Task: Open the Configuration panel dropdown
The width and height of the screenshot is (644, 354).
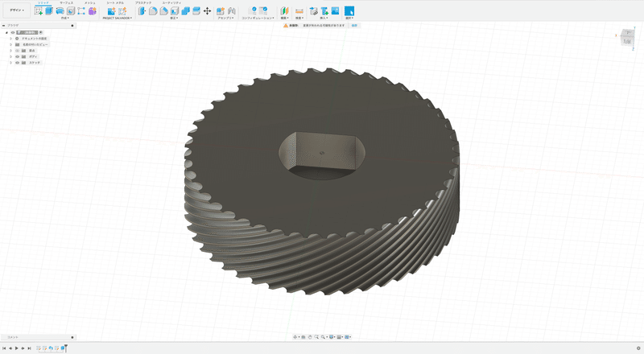Action: tap(258, 18)
